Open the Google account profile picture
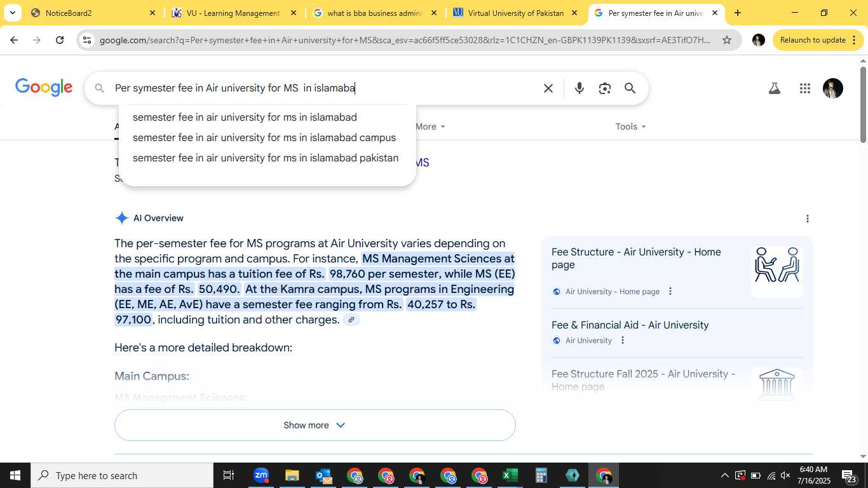868x488 pixels. tap(832, 88)
